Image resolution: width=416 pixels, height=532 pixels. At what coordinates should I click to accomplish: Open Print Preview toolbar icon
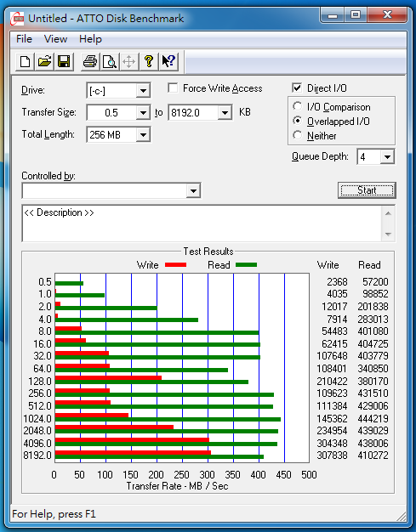pyautogui.click(x=110, y=61)
